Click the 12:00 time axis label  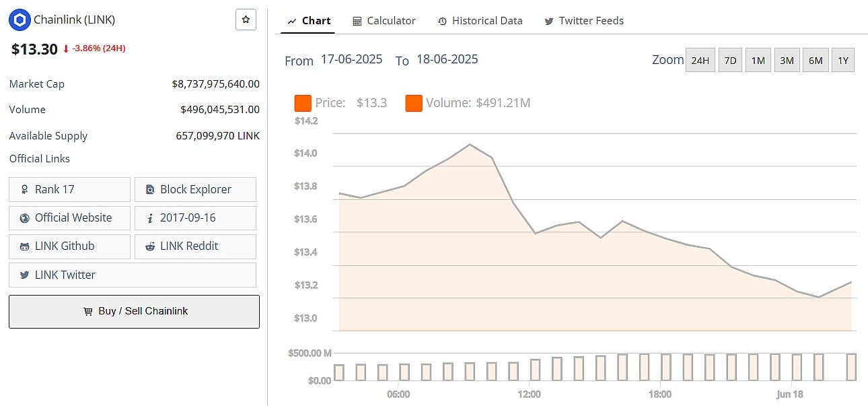[x=529, y=394]
